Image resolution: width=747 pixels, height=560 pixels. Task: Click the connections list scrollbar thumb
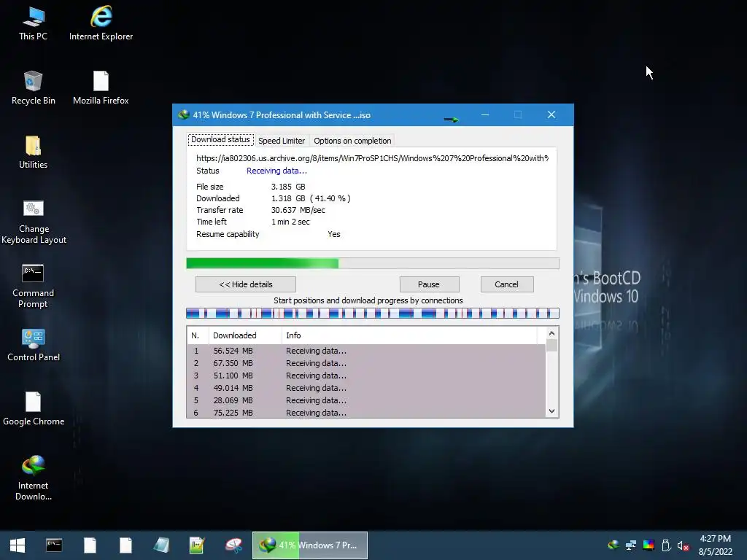click(x=551, y=345)
